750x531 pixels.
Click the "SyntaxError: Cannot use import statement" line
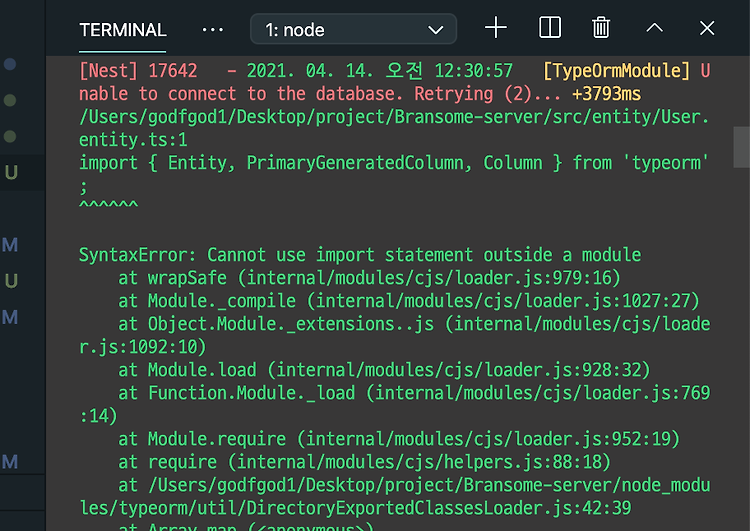[360, 254]
